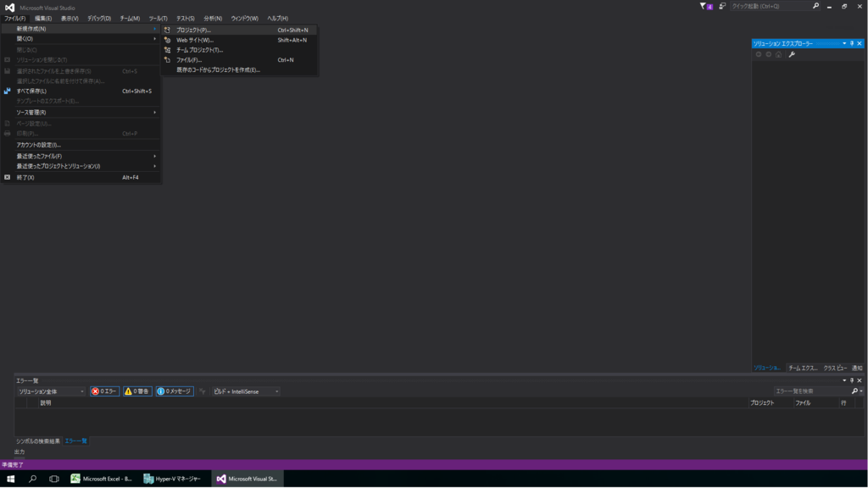
Task: Switch to 通知 tab in right panel
Action: click(x=857, y=368)
